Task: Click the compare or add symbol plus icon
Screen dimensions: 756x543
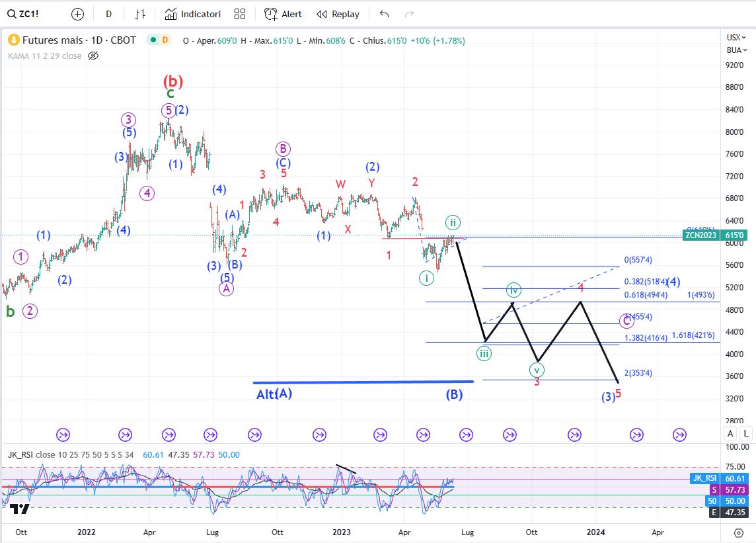Action: point(77,14)
